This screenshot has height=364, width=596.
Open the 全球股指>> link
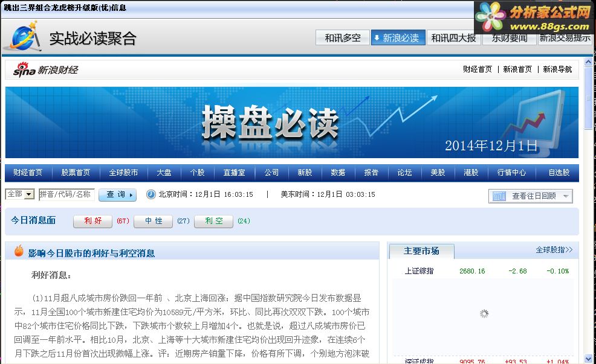click(554, 250)
